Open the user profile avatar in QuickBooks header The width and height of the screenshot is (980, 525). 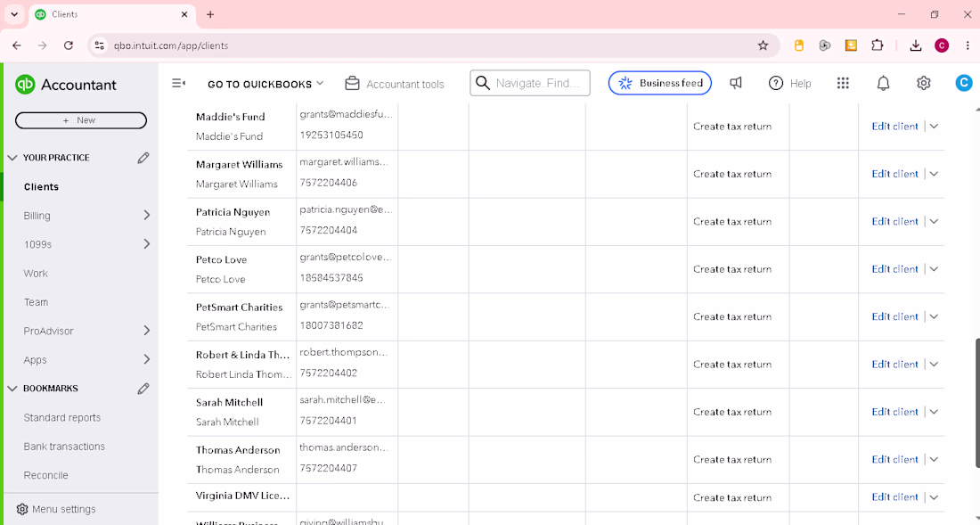(964, 83)
